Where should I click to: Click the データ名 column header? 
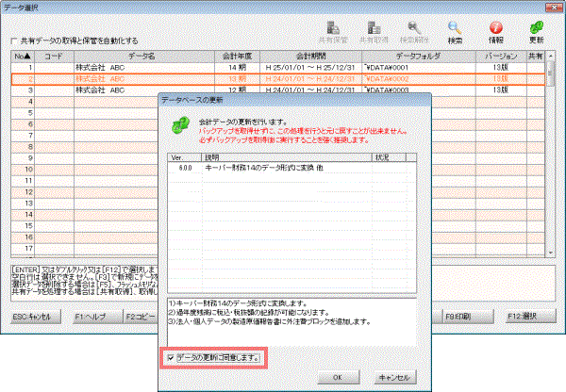pos(144,57)
